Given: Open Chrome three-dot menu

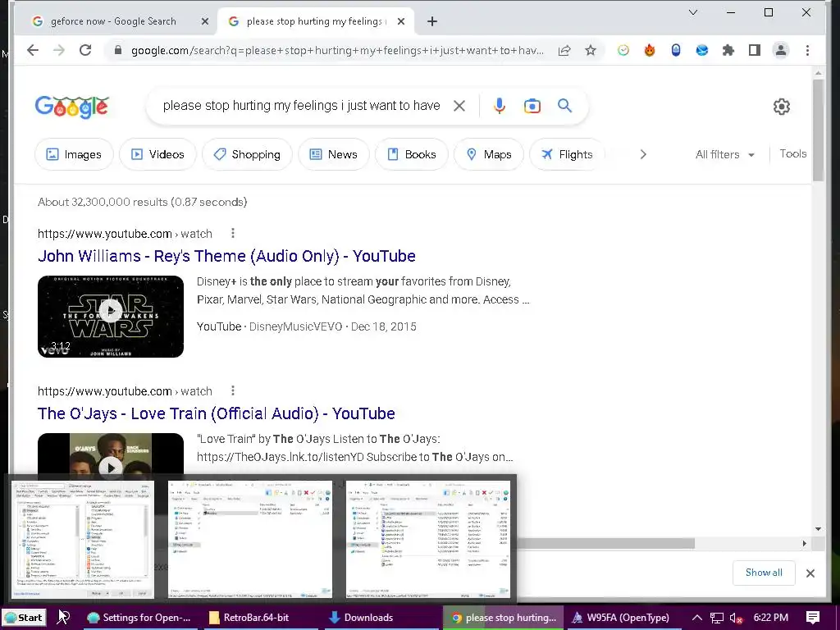Looking at the screenshot, I should point(807,50).
